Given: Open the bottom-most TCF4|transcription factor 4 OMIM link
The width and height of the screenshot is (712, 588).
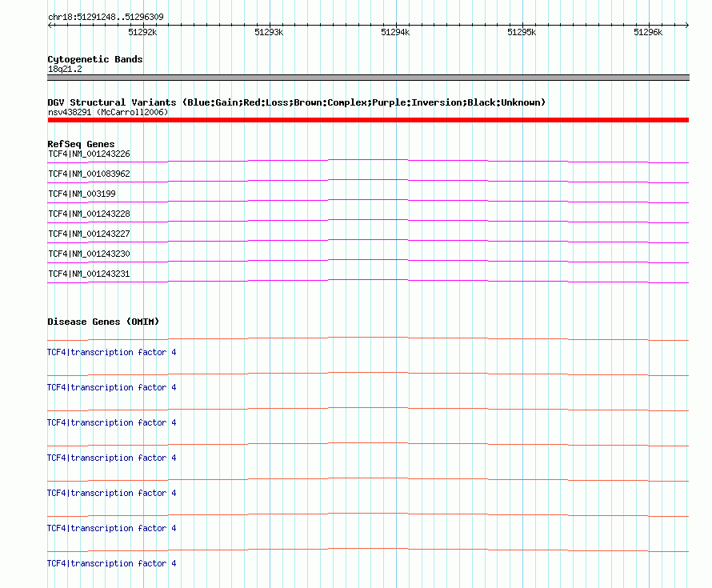Looking at the screenshot, I should click(x=112, y=563).
